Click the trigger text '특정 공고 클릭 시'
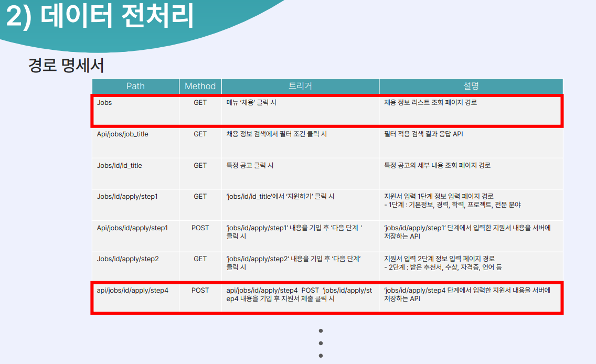 [x=250, y=166]
